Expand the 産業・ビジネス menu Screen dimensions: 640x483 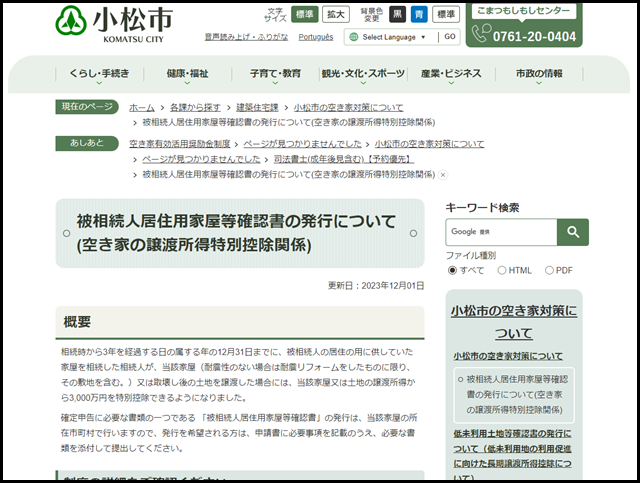click(x=451, y=74)
